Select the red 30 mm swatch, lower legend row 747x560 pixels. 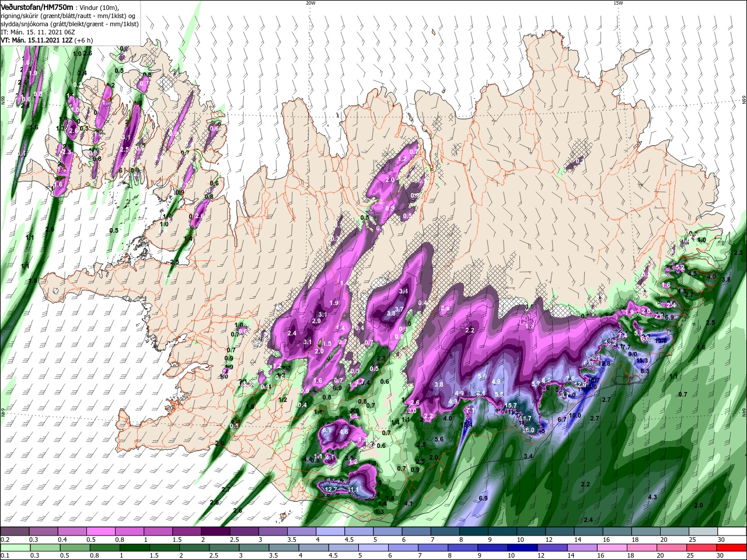tap(732, 548)
